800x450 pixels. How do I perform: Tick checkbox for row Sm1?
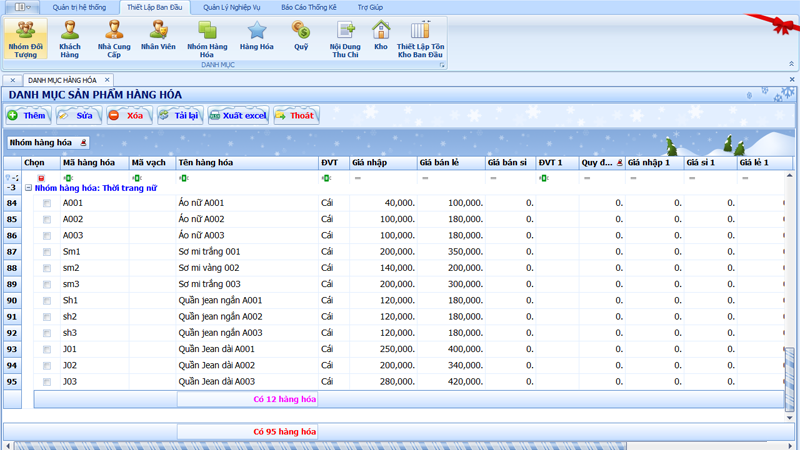pos(47,252)
